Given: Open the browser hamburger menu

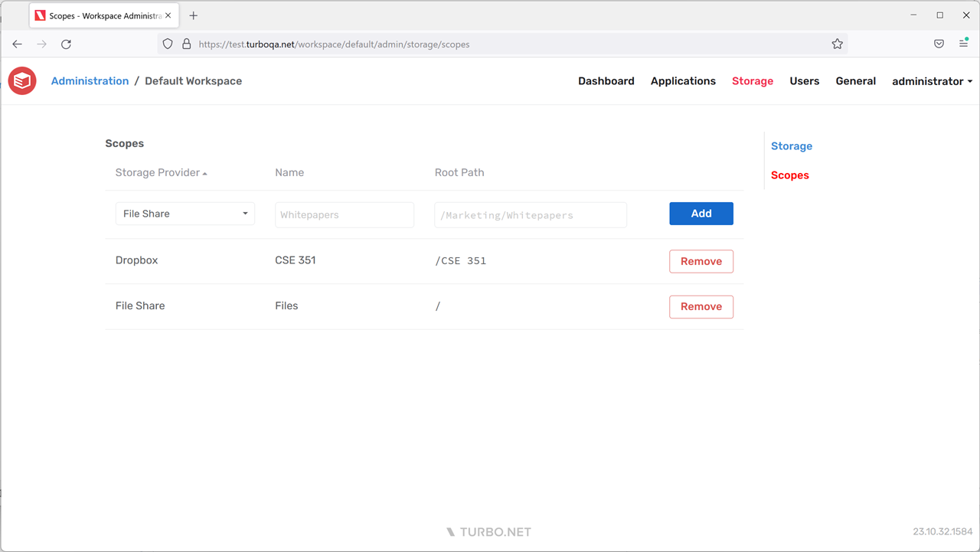Looking at the screenshot, I should 963,44.
